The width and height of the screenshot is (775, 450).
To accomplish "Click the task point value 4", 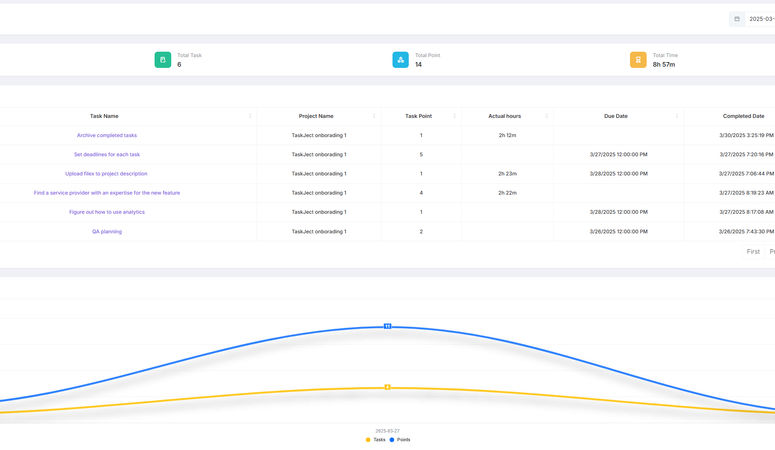I will point(421,193).
